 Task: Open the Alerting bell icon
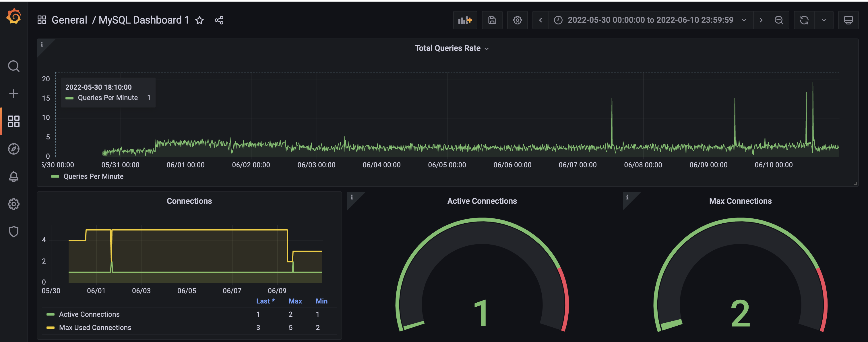[x=13, y=176]
